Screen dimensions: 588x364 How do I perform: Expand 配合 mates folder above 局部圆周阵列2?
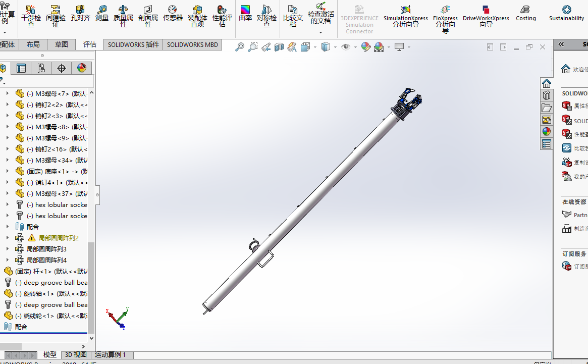click(x=8, y=226)
